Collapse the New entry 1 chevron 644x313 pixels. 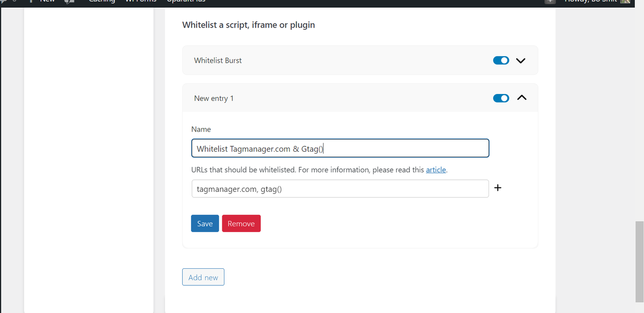[522, 98]
